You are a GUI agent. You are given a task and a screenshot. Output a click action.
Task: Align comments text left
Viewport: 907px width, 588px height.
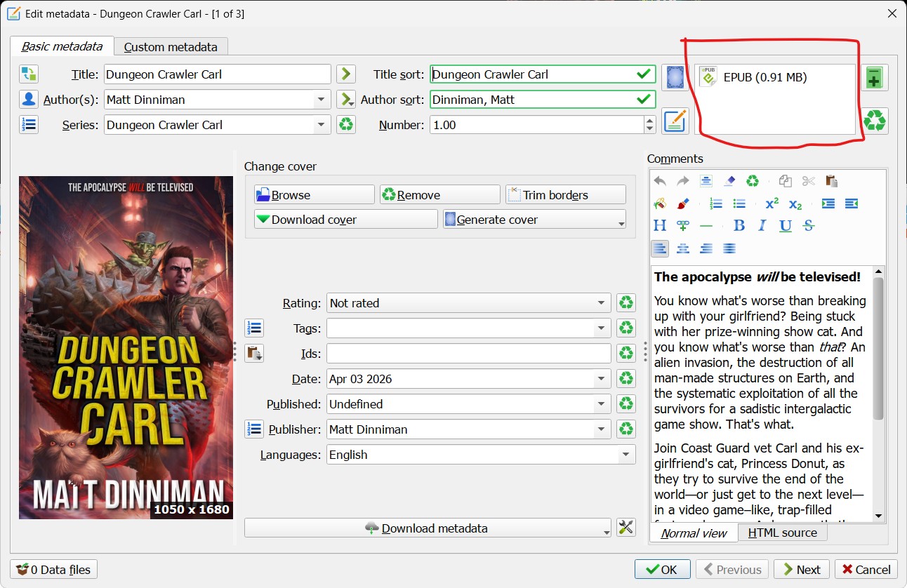pyautogui.click(x=660, y=248)
